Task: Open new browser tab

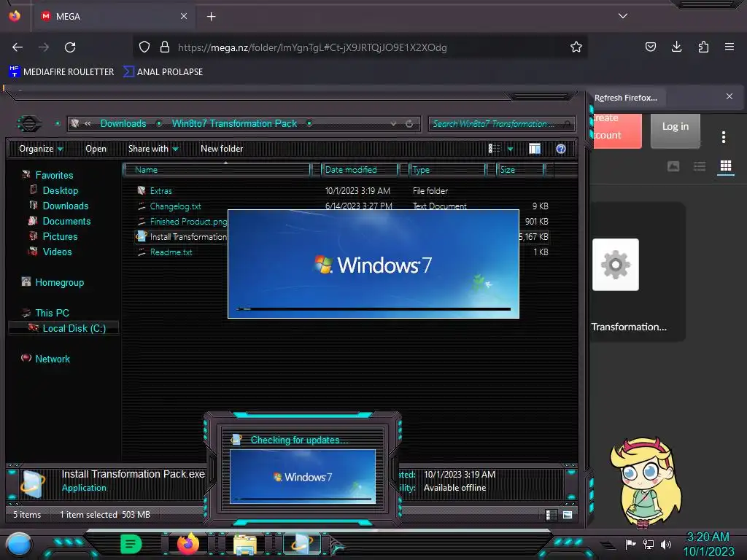Action: (x=211, y=17)
